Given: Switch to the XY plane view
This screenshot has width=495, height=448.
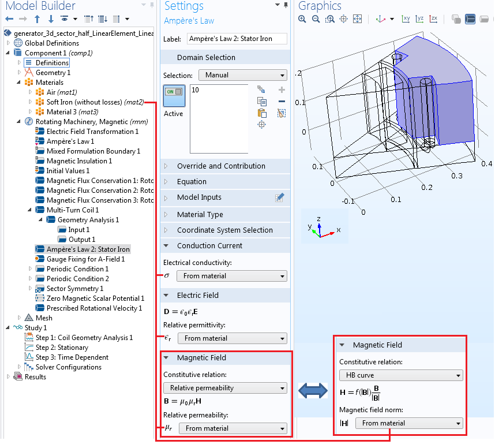Looking at the screenshot, I should pos(406,19).
